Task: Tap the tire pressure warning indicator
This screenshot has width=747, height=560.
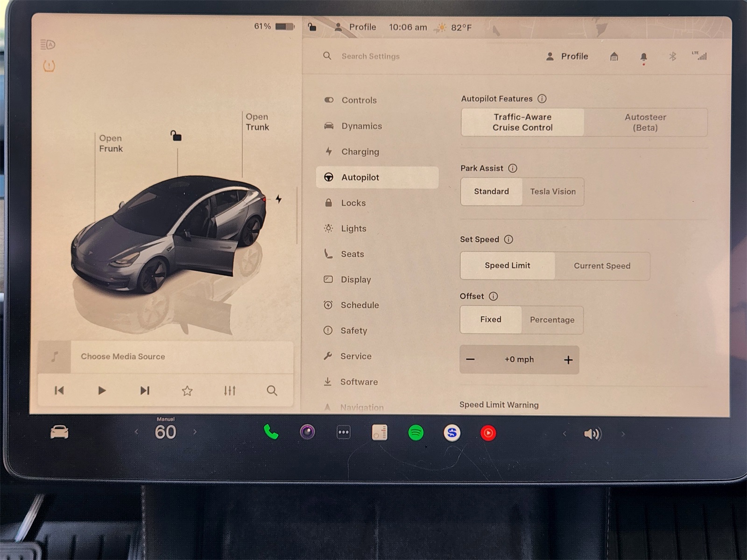Action: [x=49, y=66]
